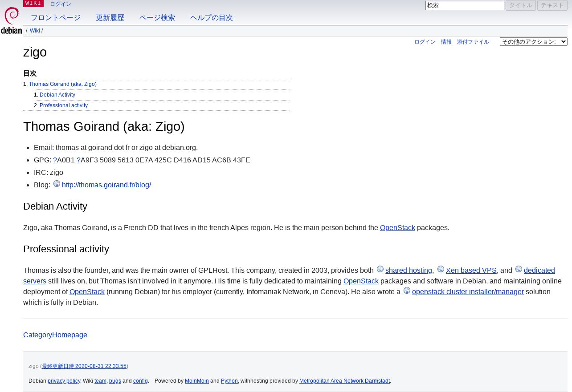The image size is (572, 392).
Task: Open the dedicated servers link
Action: click(x=539, y=271)
